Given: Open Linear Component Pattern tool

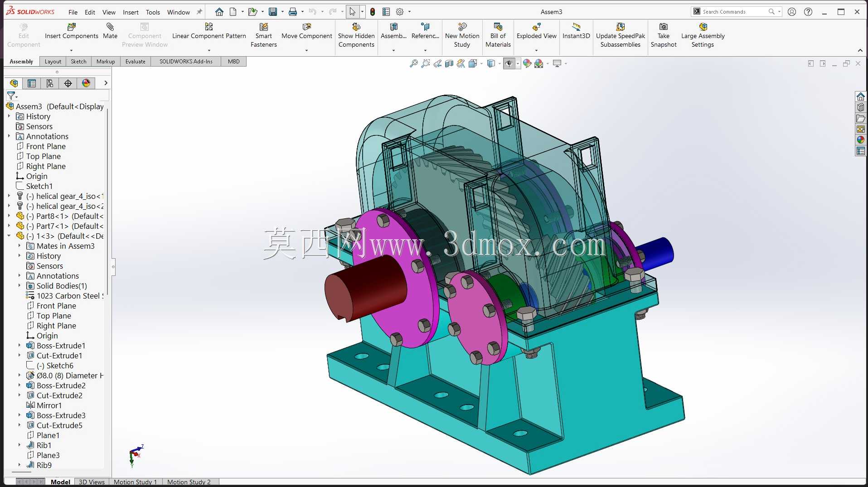Looking at the screenshot, I should pos(209,31).
